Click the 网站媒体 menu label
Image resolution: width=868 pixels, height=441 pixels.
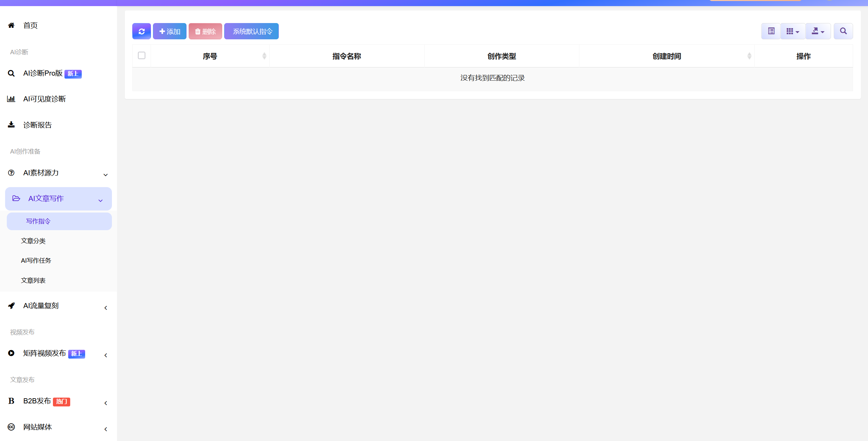38,427
